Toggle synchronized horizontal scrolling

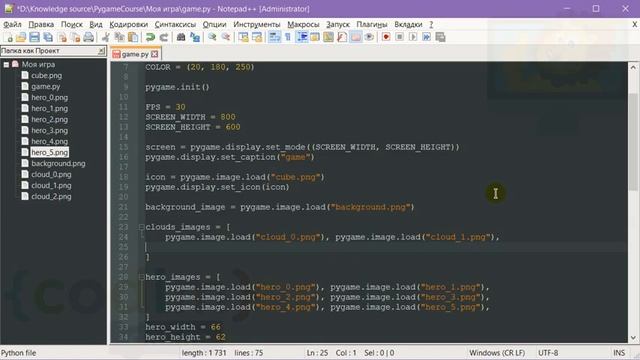coord(257,38)
